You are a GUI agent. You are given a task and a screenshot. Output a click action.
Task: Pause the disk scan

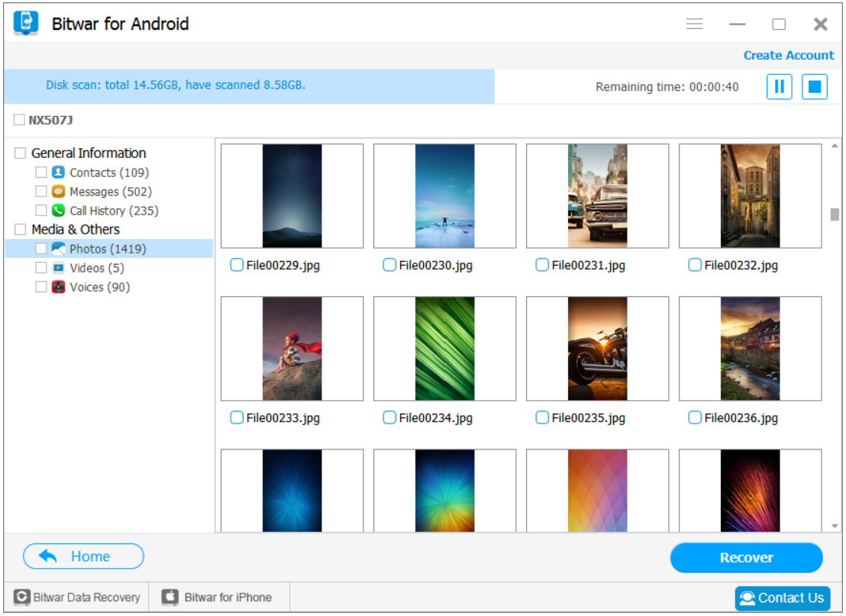[779, 86]
